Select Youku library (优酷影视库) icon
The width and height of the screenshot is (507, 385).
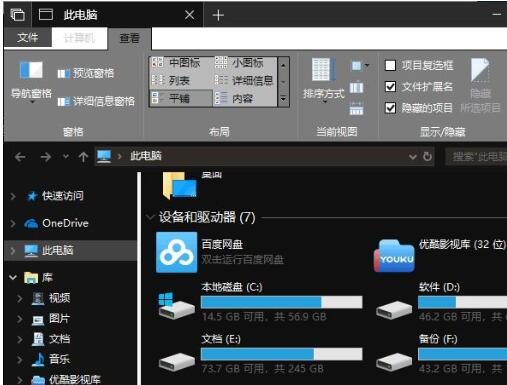tap(394, 255)
